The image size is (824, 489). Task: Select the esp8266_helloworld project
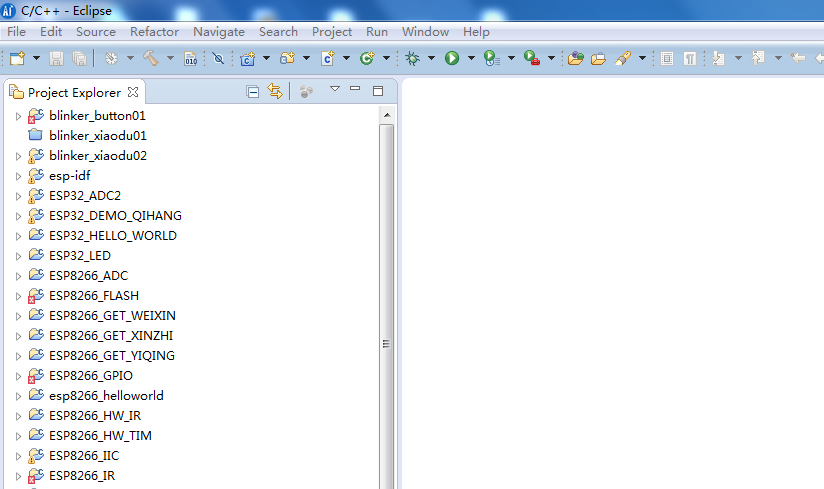[106, 396]
